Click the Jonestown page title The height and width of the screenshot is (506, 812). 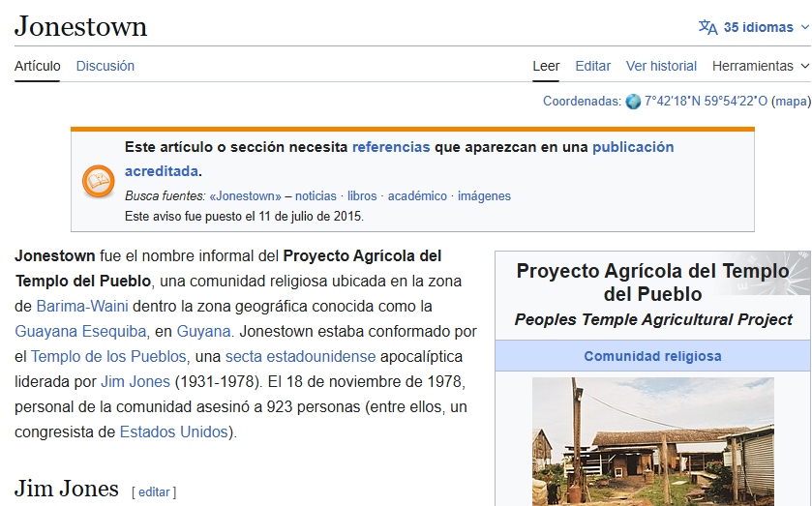[x=80, y=26]
